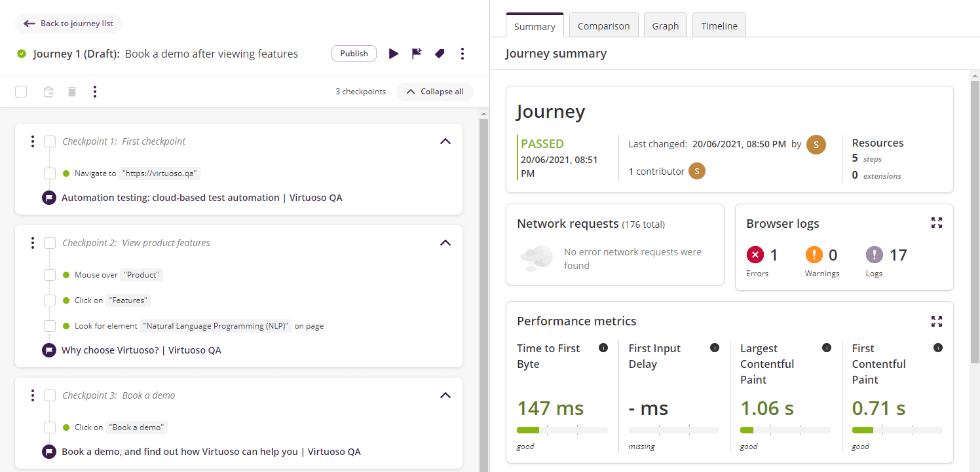Open the Timeline tab
The width and height of the screenshot is (980, 472).
[719, 26]
